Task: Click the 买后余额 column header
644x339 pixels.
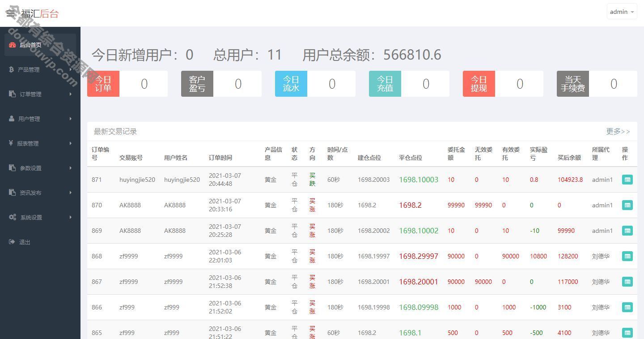Action: [569, 158]
